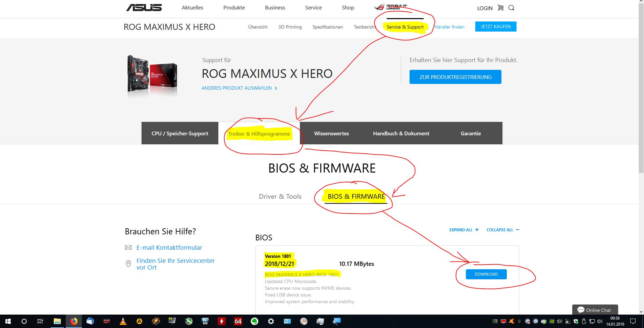
Task: Click the Firefox taskbar icon
Action: coord(73,321)
